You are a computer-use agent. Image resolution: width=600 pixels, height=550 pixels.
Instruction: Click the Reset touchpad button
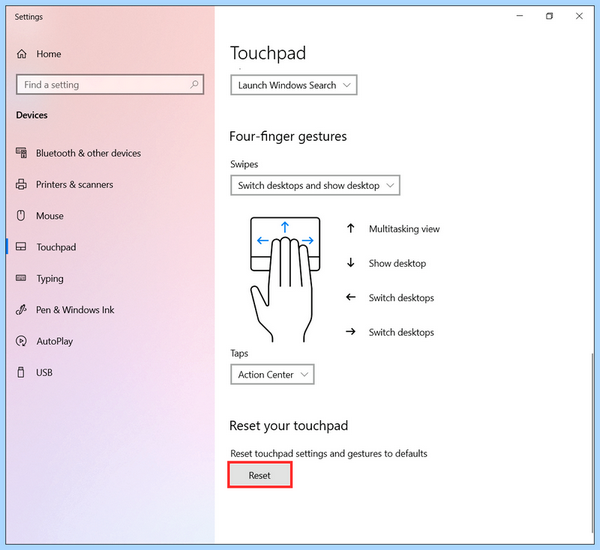tap(260, 475)
